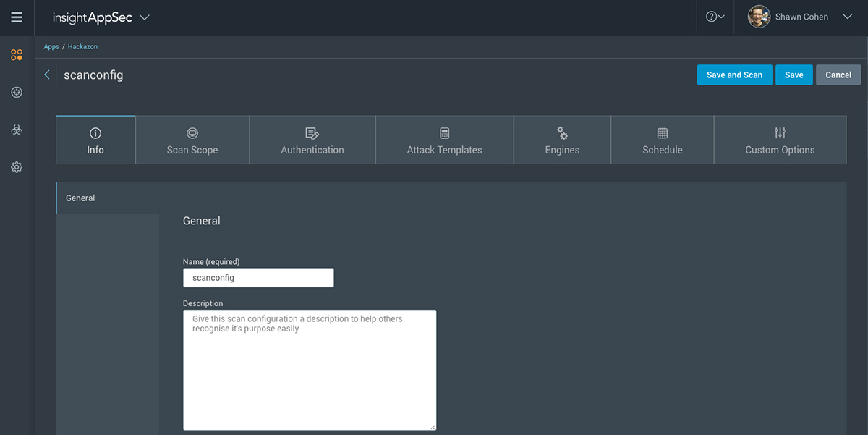Open the help question mark menu
The width and height of the screenshot is (868, 435).
(715, 17)
